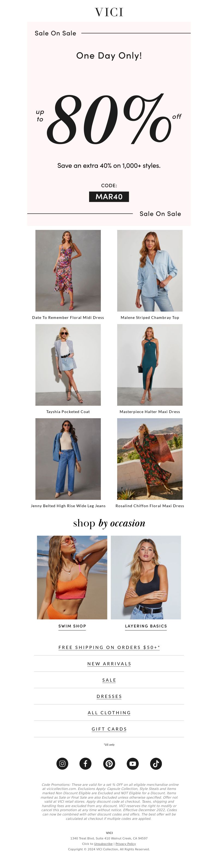
Task: Navigate to New Arrivals menu item
Action: (109, 664)
